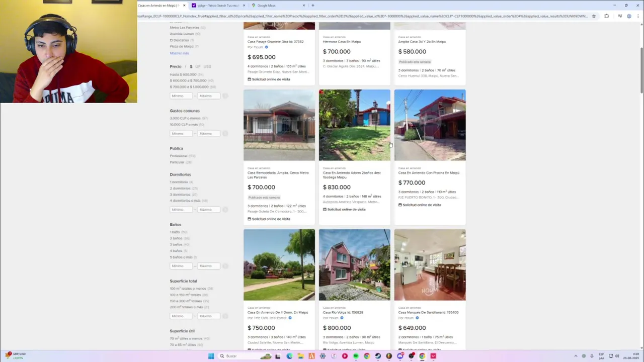Open the Chrome profile avatar
Screen dimensions: 644x362
[x=629, y=16]
